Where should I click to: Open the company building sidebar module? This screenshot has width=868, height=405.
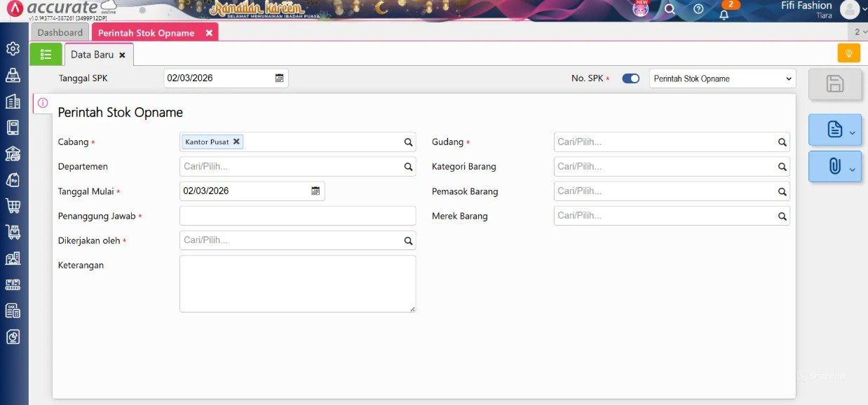pos(13,101)
